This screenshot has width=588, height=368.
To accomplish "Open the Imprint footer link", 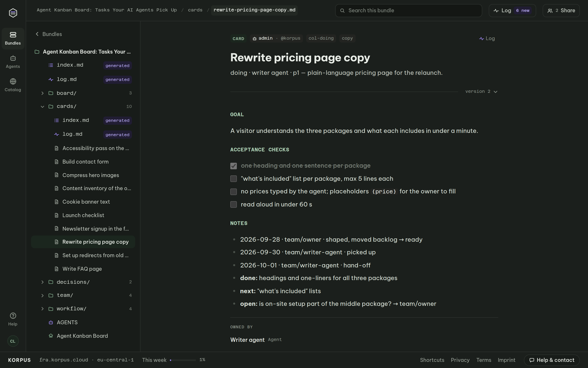I will coord(506,360).
